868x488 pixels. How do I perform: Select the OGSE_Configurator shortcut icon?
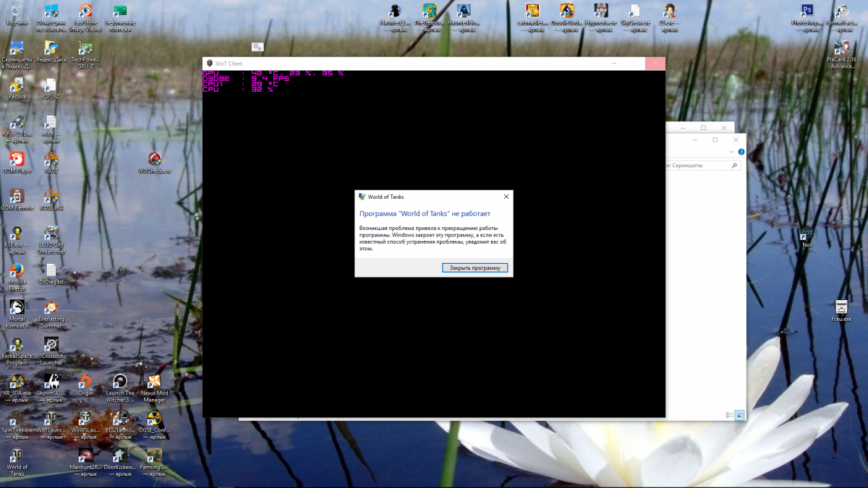[x=154, y=425]
